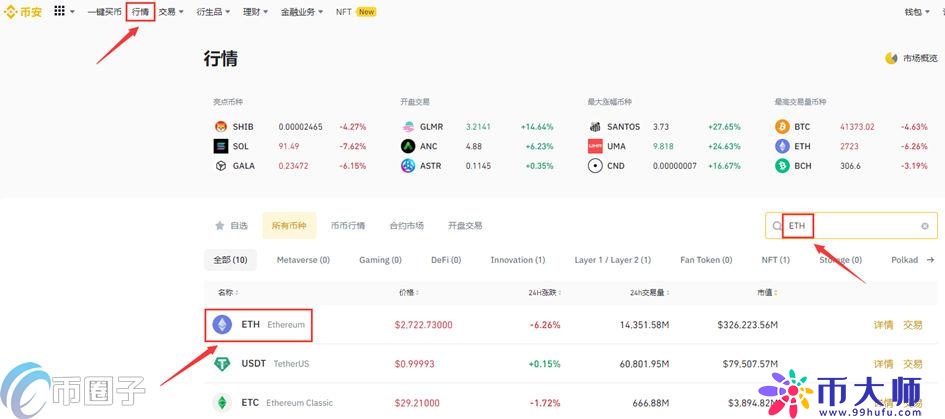The image size is (945, 419).
Task: Sort table by 24H涨跌 column
Action: [544, 292]
